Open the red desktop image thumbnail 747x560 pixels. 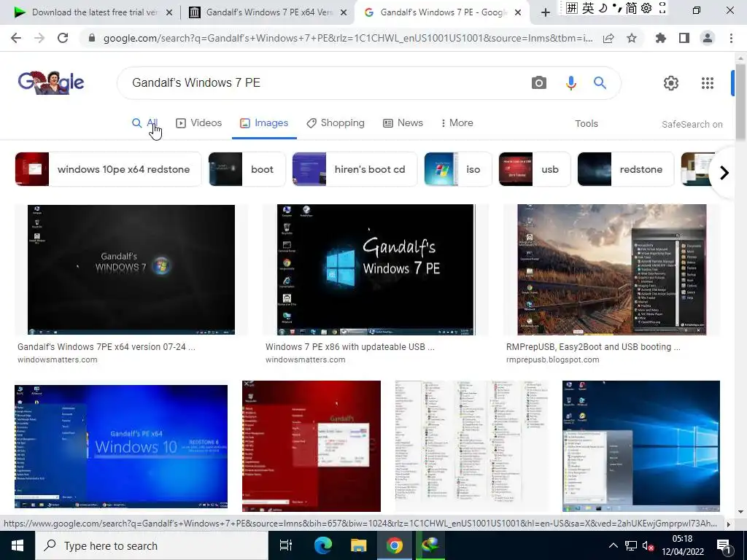point(311,446)
